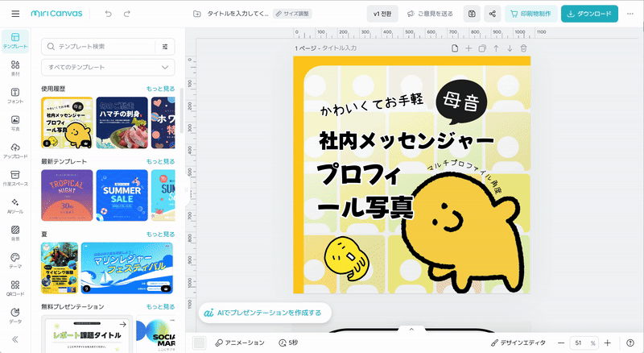Image resolution: width=644 pixels, height=353 pixels.
Task: Click the redo arrow icon
Action: pyautogui.click(x=127, y=14)
